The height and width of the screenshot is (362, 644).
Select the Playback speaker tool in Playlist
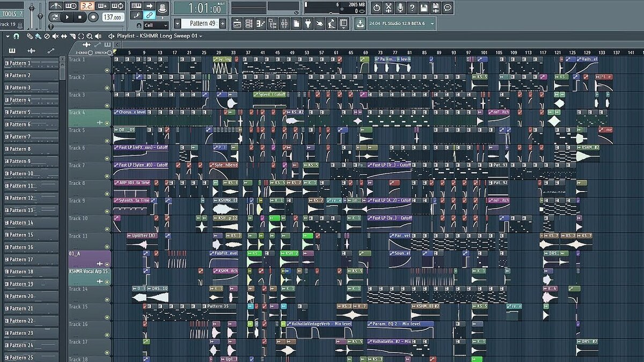(x=98, y=36)
